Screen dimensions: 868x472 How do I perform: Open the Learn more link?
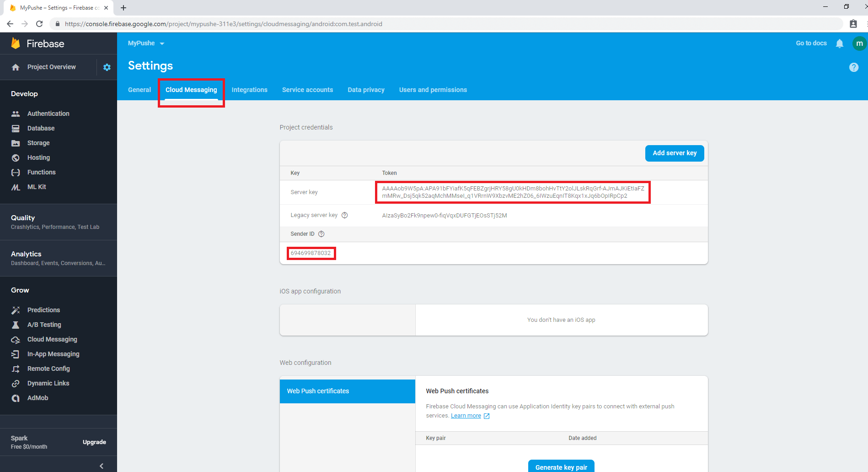tap(466, 416)
